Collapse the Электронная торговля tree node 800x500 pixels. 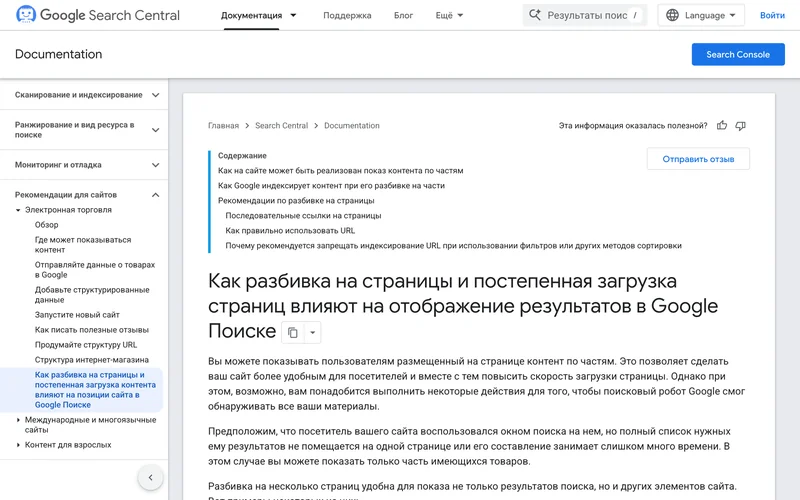[x=18, y=210]
